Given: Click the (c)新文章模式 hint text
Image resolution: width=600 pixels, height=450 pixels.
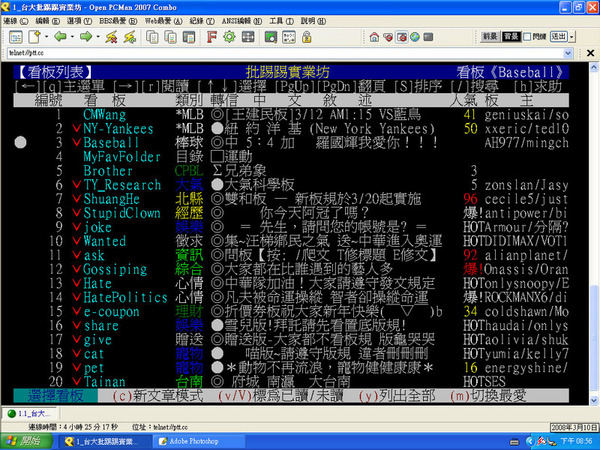Looking at the screenshot, I should 158,396.
